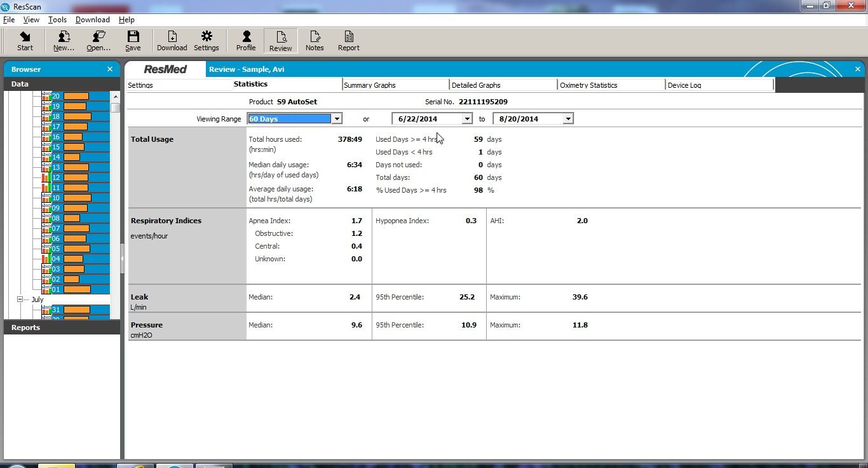The height and width of the screenshot is (468, 868).
Task: Switch to the Summary Graphs tab
Action: click(396, 85)
